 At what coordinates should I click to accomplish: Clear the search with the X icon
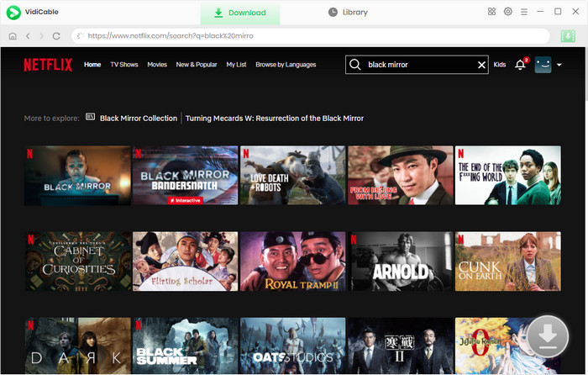click(481, 65)
